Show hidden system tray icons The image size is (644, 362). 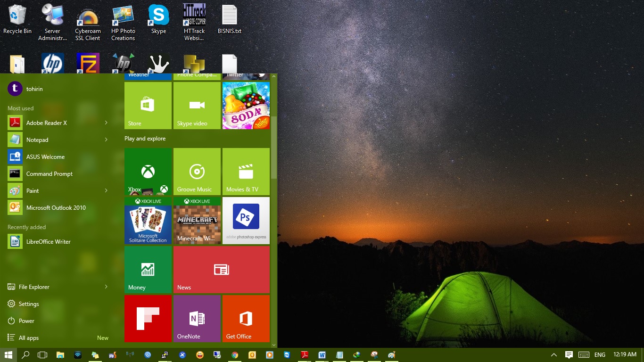pyautogui.click(x=554, y=355)
